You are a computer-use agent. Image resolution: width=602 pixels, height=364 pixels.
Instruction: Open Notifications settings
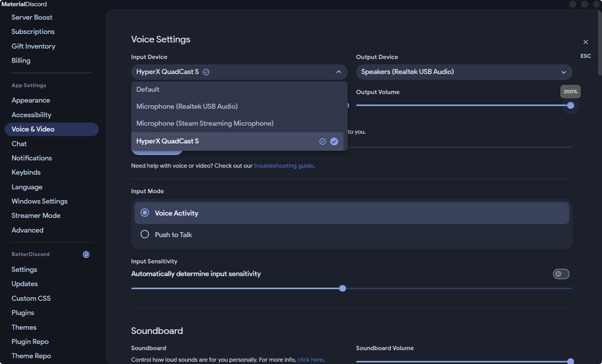(32, 158)
